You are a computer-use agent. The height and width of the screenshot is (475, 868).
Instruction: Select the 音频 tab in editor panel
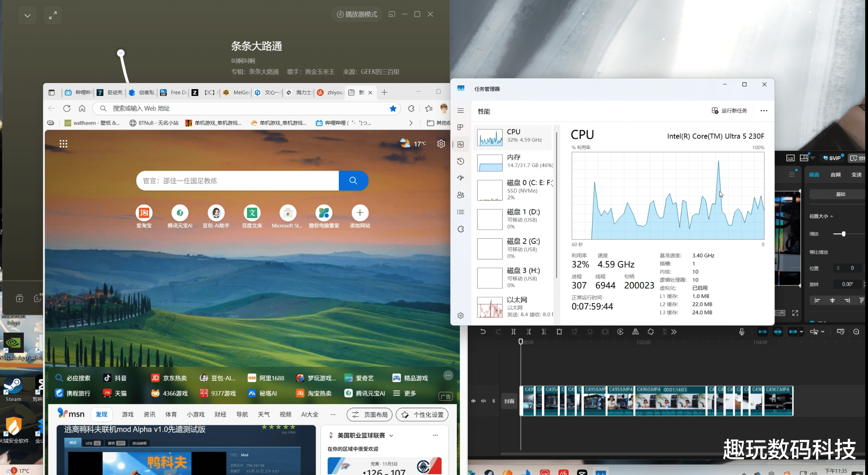(835, 175)
